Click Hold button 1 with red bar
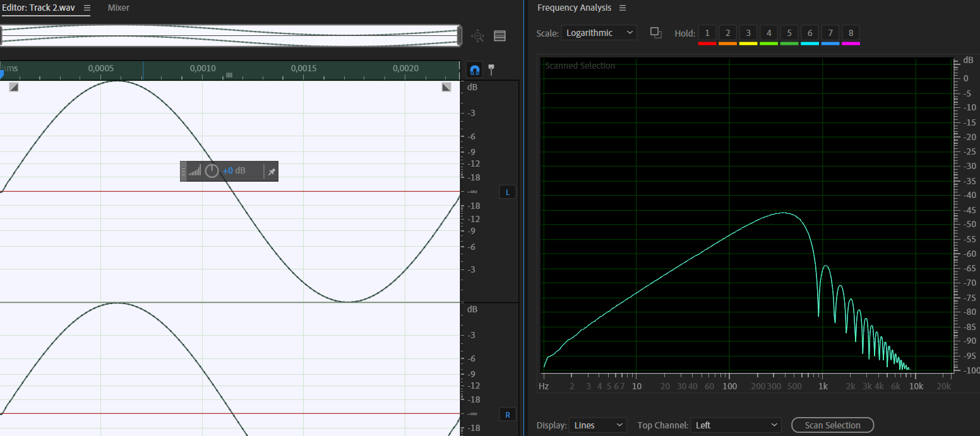Viewport: 980px width, 436px height. pos(707,33)
